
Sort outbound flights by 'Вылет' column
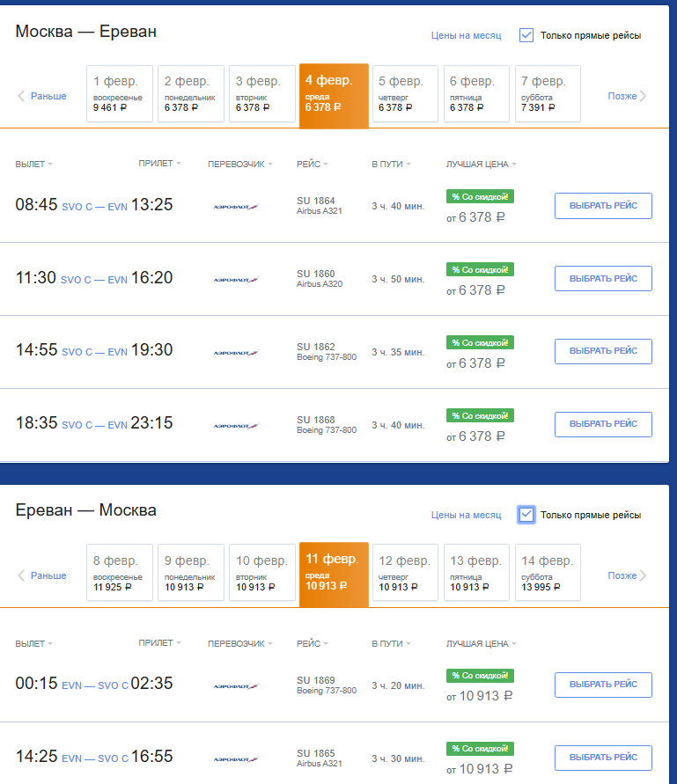click(33, 164)
